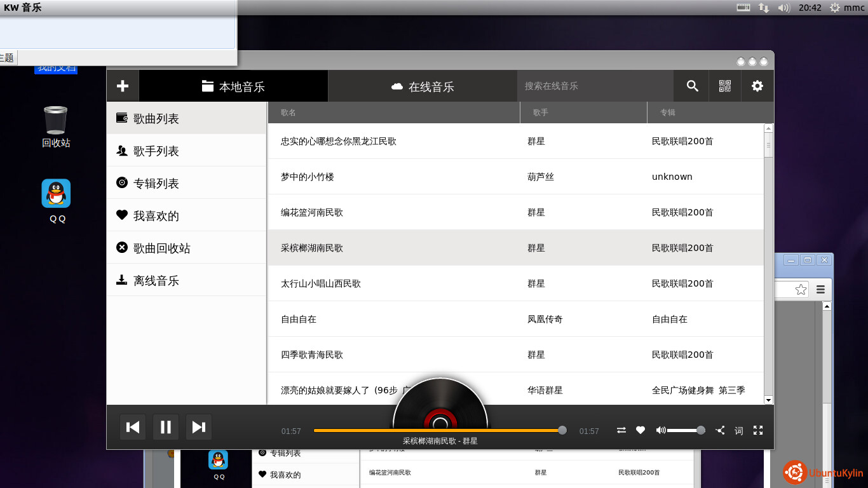Click the share icon in player bar

720,430
